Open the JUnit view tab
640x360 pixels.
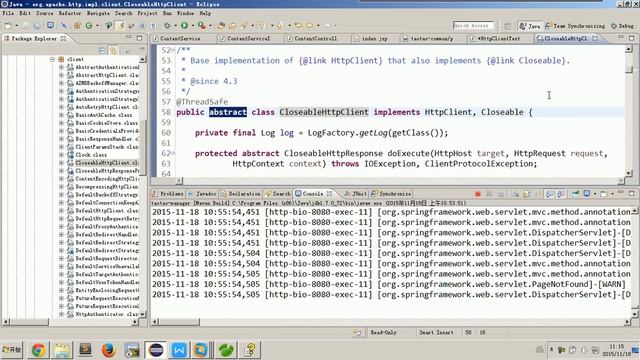(x=355, y=194)
